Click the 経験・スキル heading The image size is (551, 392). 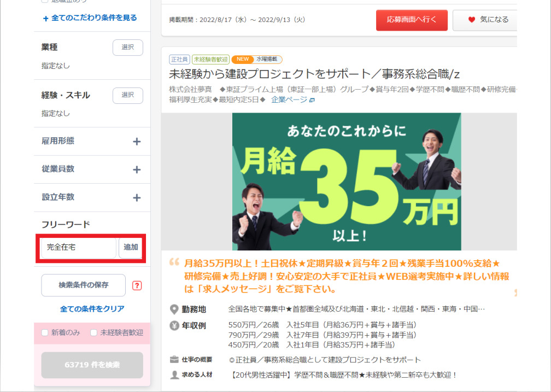click(66, 95)
